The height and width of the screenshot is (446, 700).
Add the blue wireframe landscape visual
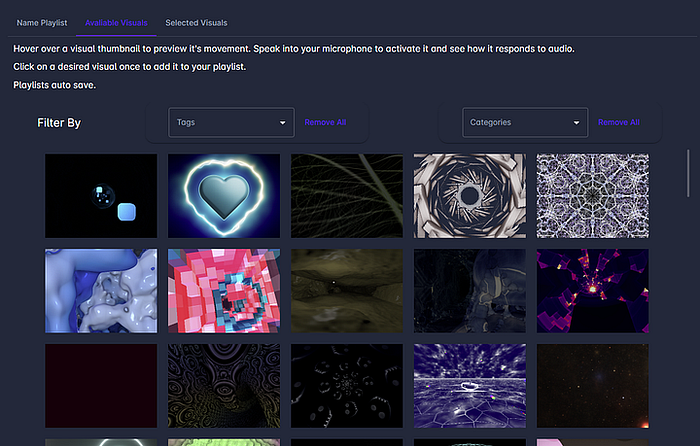click(470, 386)
